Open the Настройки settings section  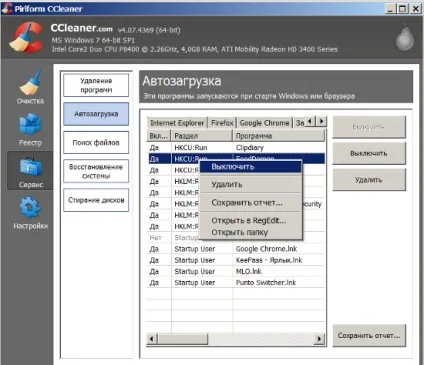[x=30, y=213]
